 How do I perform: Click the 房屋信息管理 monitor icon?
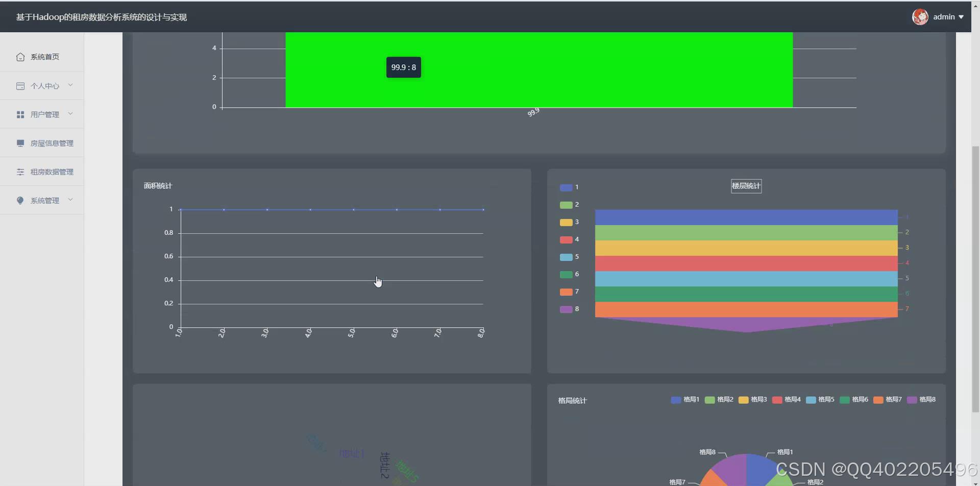(20, 143)
